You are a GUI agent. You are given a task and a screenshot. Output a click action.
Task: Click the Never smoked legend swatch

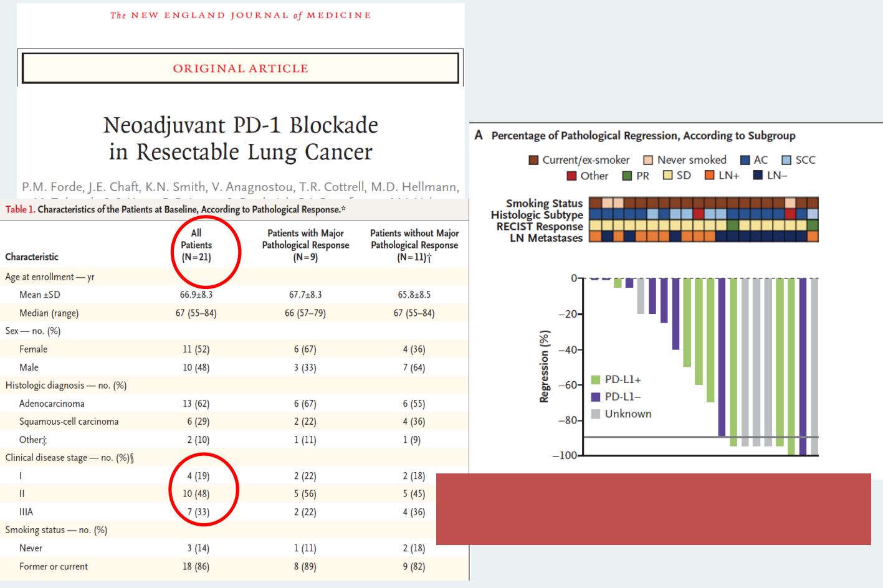coord(648,160)
